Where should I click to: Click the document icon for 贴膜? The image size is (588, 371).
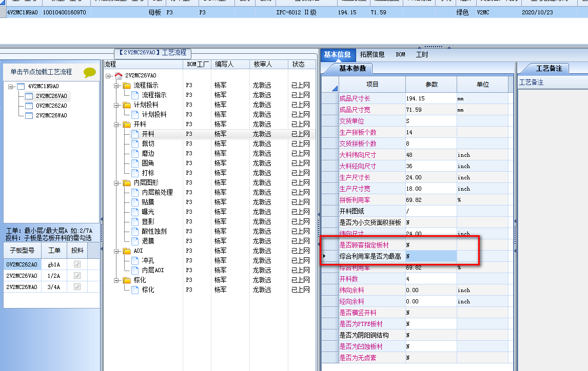tap(135, 202)
